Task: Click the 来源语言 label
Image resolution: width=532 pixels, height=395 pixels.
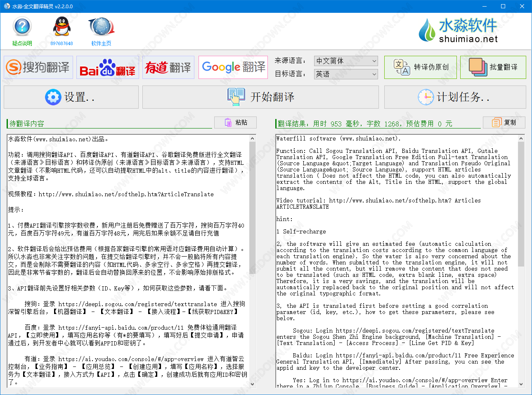Action: [291, 61]
